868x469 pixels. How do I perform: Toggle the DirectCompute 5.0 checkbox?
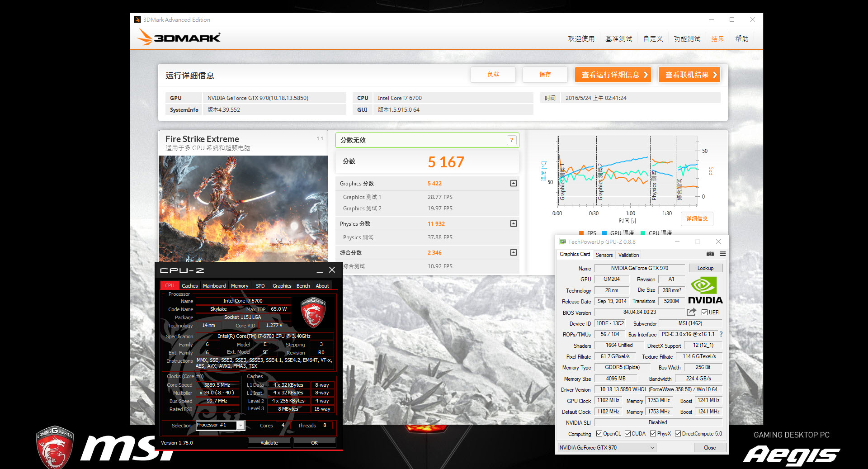tap(678, 434)
